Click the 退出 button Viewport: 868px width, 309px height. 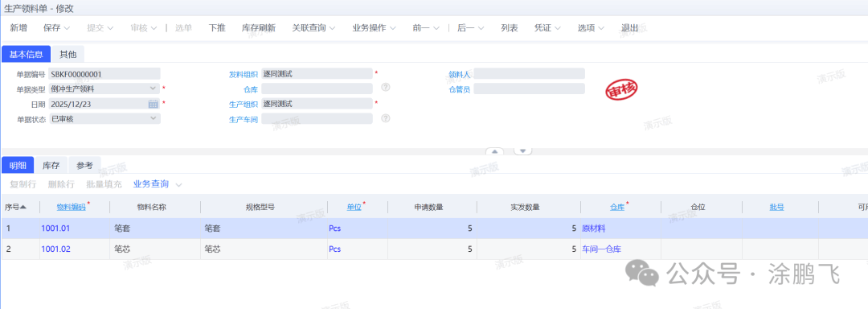tap(630, 27)
